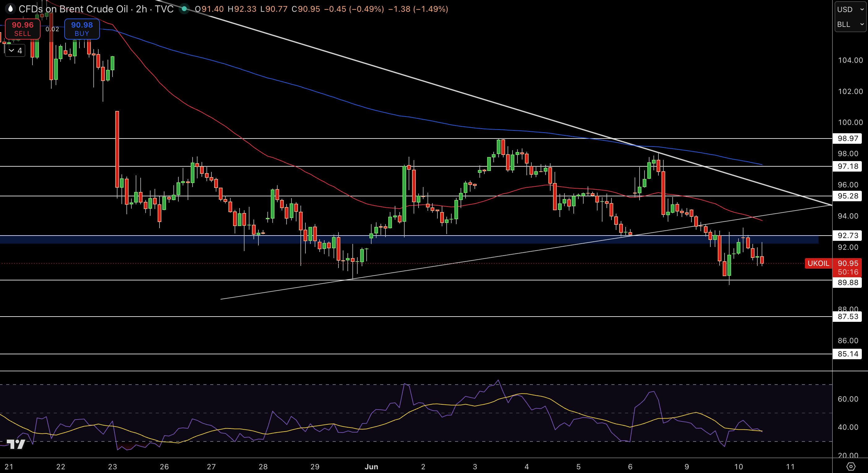Click the closing price C90.95 in the OHLC header
The width and height of the screenshot is (868, 473).
[x=306, y=9]
